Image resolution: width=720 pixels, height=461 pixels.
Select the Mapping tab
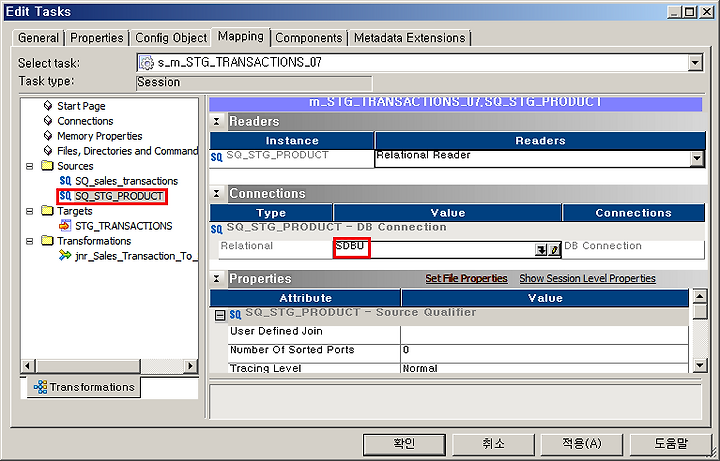coord(241,36)
